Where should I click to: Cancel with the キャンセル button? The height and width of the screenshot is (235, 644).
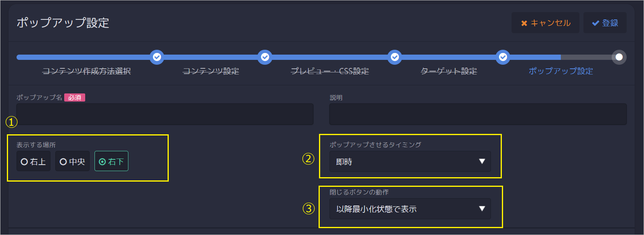[545, 23]
